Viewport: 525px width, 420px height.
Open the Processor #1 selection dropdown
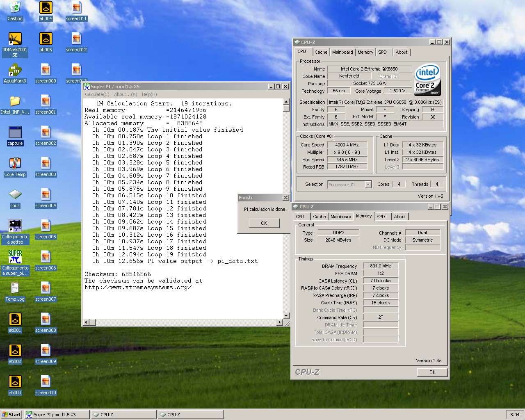point(368,185)
